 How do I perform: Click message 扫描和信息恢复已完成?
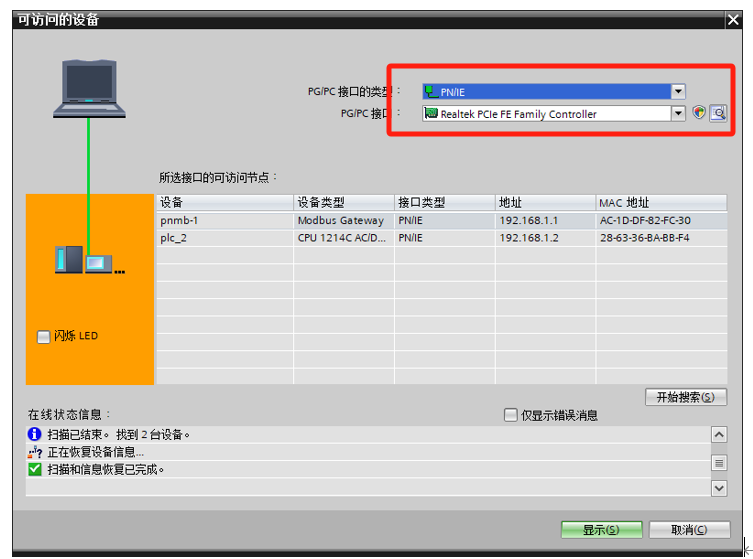click(x=106, y=469)
